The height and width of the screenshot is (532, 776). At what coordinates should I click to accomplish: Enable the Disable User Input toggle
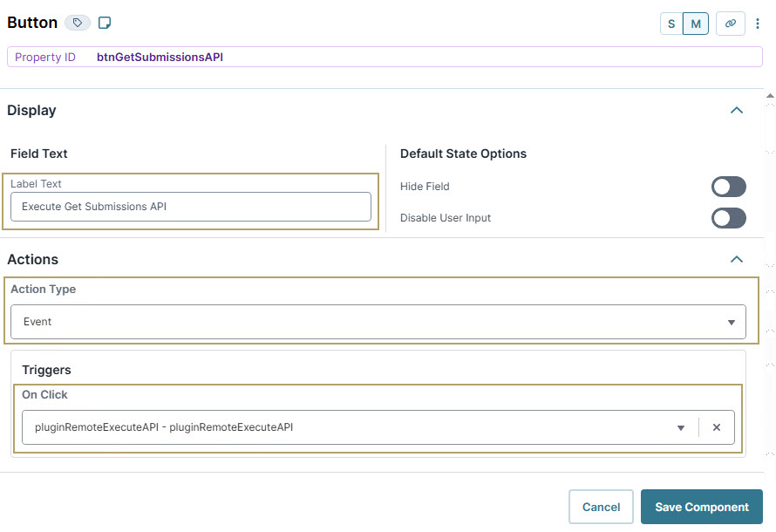728,218
